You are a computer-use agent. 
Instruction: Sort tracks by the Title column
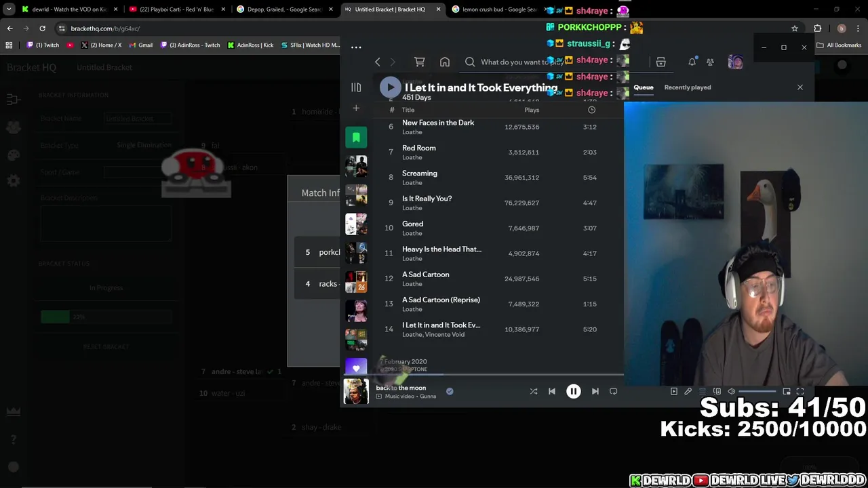[x=408, y=110]
